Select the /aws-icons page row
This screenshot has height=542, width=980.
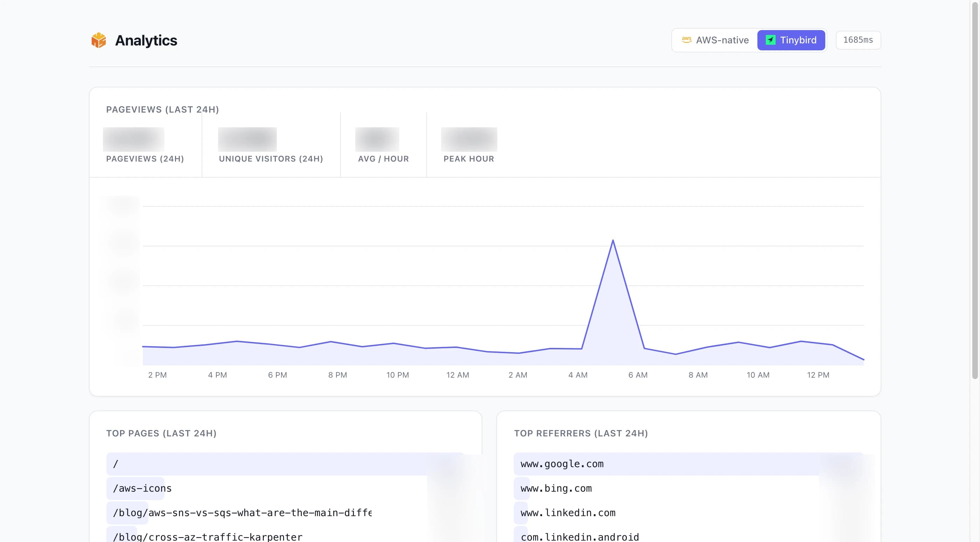(285, 488)
